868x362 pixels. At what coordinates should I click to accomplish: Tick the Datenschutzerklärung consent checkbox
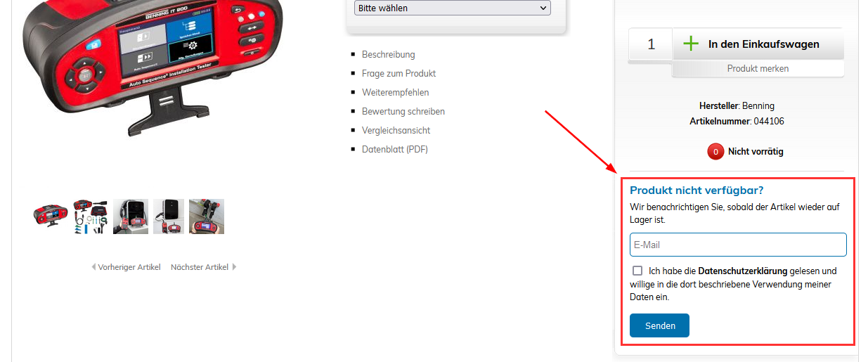(637, 271)
